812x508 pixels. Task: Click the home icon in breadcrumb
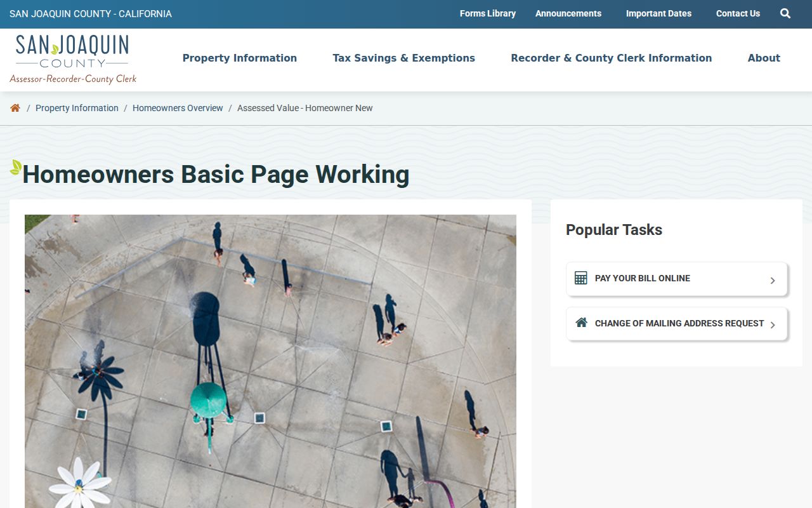coord(15,108)
